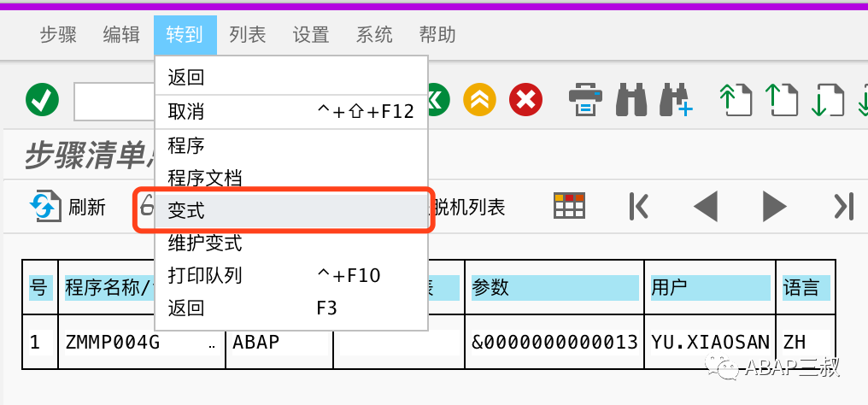The height and width of the screenshot is (405, 868).
Task: Click the 参数 column header
Action: (x=554, y=288)
